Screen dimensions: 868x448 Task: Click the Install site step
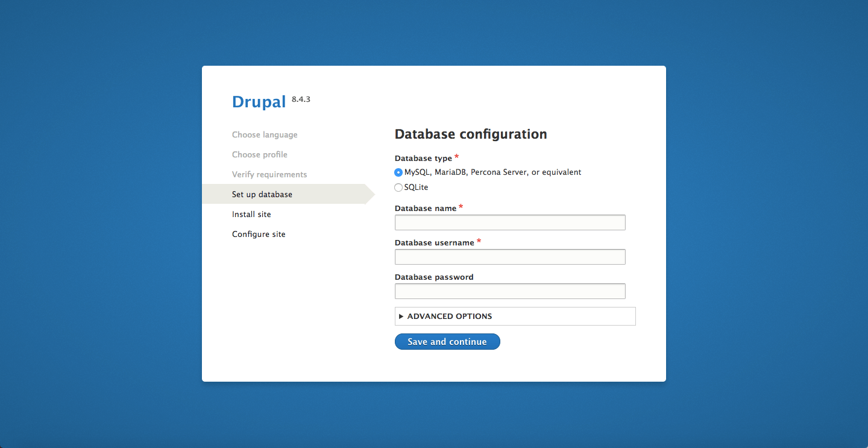point(251,215)
